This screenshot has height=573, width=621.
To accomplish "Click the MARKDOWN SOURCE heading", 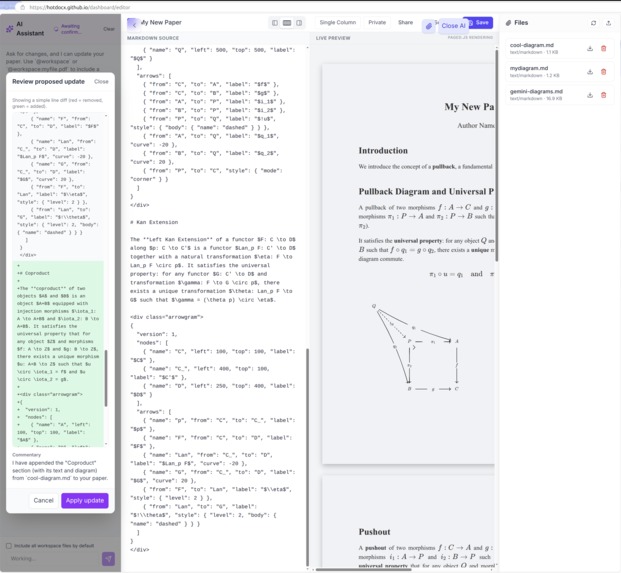I will click(153, 38).
